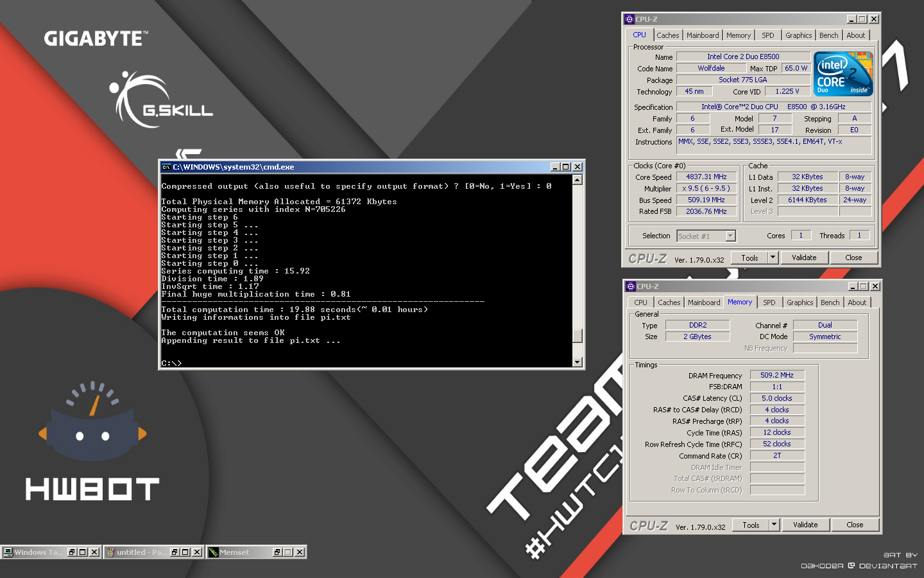Open the SPD tab in the lower CPU-Z window
The image size is (924, 578).
[769, 302]
